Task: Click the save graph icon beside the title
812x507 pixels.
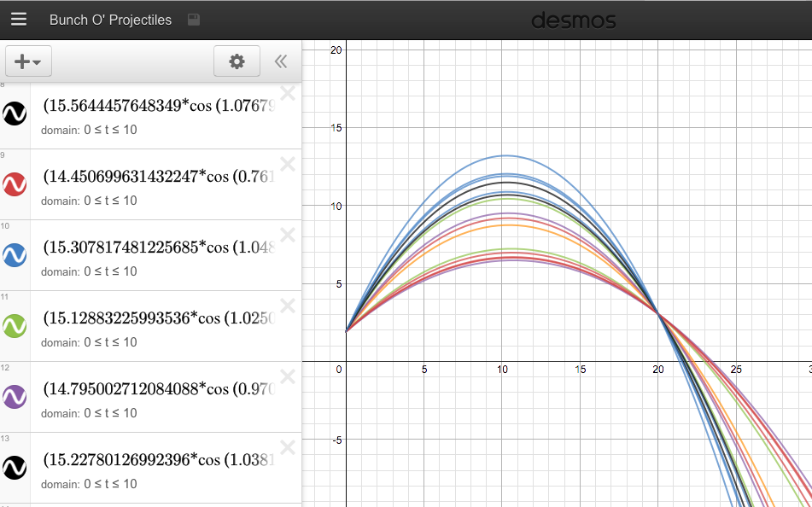Action: coord(193,19)
